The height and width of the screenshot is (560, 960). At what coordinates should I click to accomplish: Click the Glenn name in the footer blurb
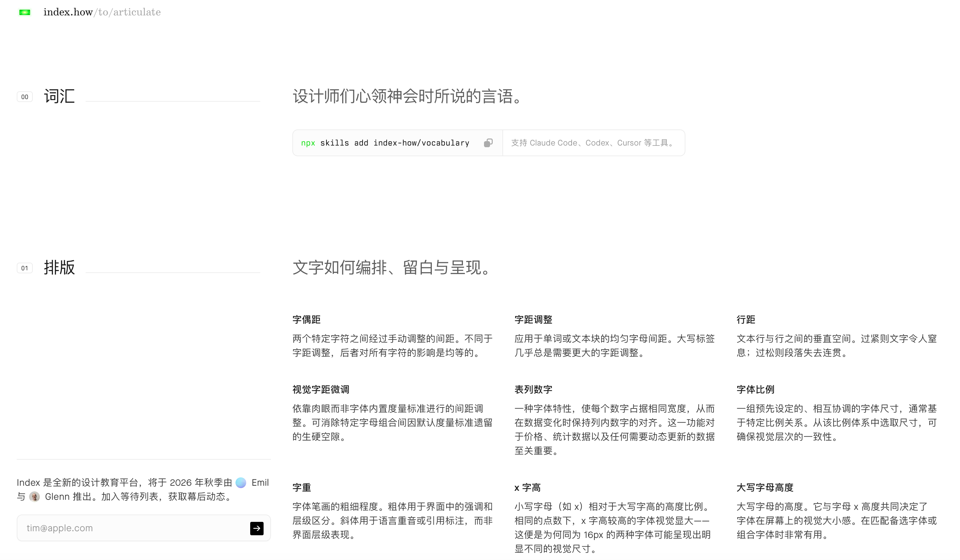point(57,497)
